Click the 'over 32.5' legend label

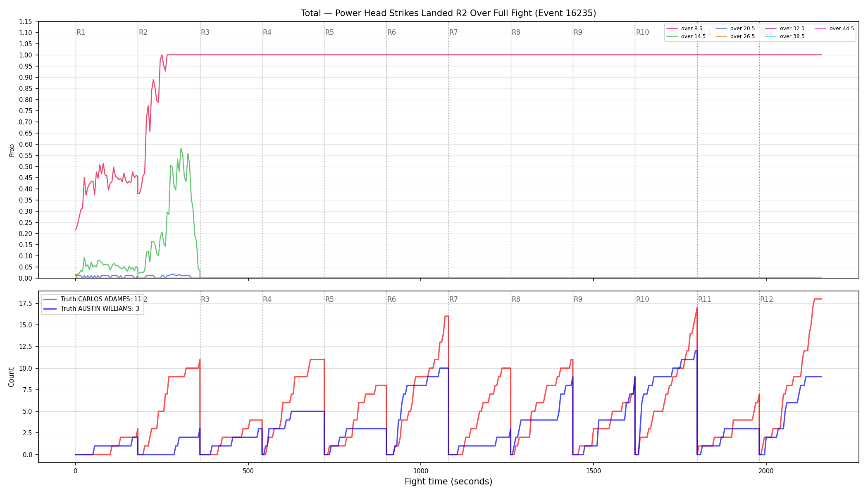(792, 29)
